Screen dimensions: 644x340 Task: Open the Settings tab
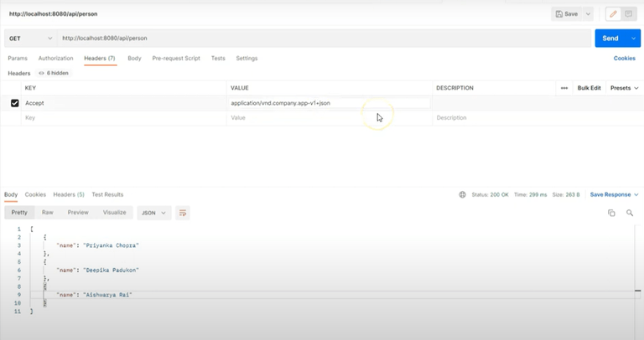[x=247, y=59]
